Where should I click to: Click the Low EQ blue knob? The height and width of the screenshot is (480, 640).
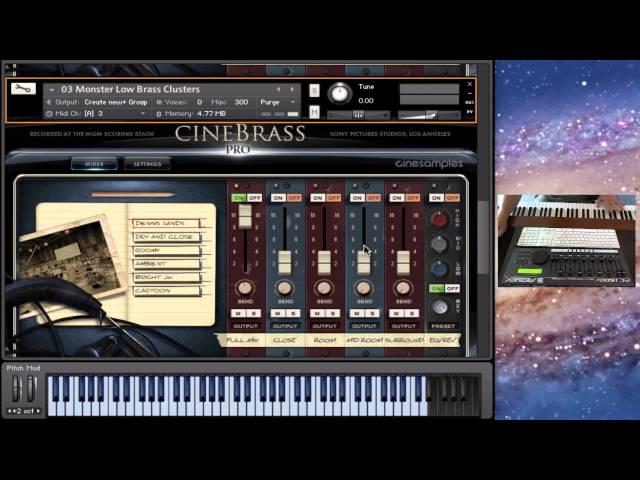pyautogui.click(x=439, y=268)
